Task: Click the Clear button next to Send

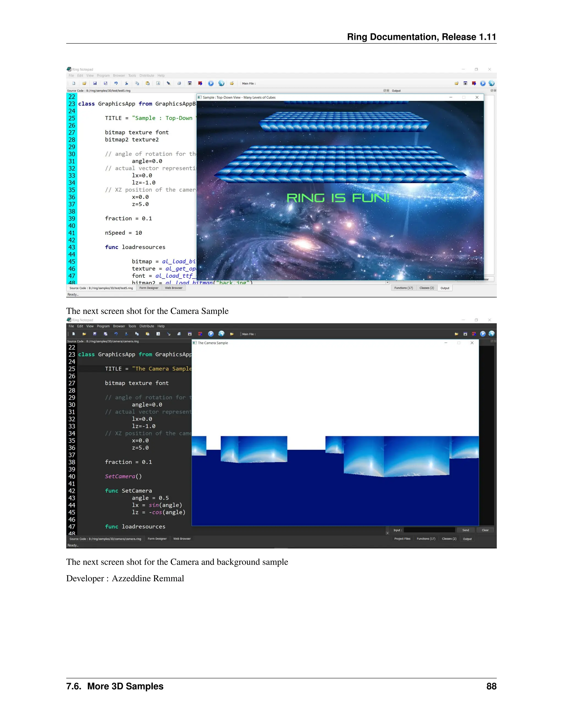Action: pyautogui.click(x=485, y=530)
